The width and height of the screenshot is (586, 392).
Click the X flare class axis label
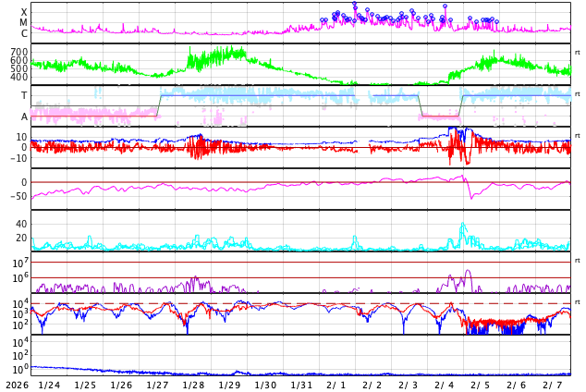pos(24,12)
